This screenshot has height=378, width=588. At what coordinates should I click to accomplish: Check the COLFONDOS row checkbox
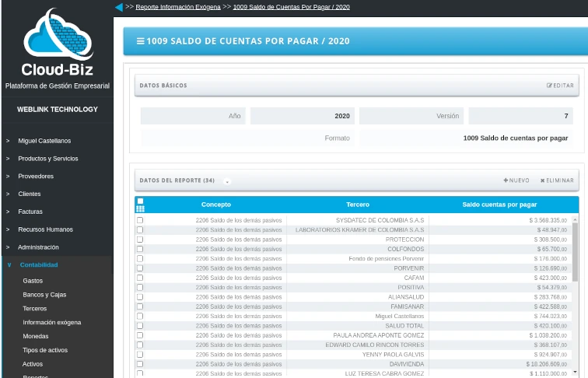[140, 249]
